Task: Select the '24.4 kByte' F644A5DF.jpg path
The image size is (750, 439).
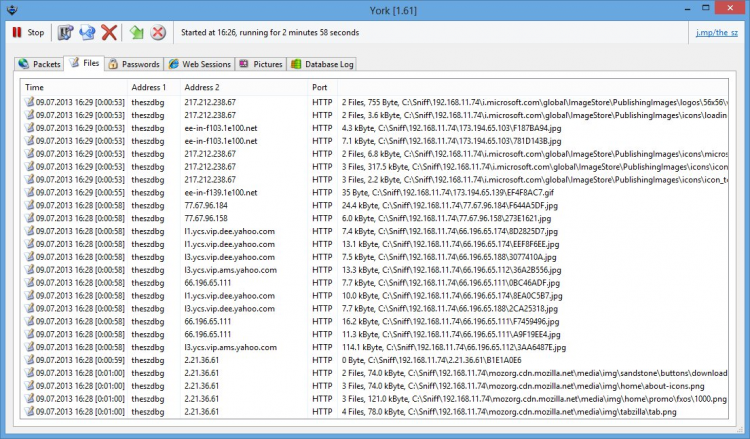Action: 450,206
